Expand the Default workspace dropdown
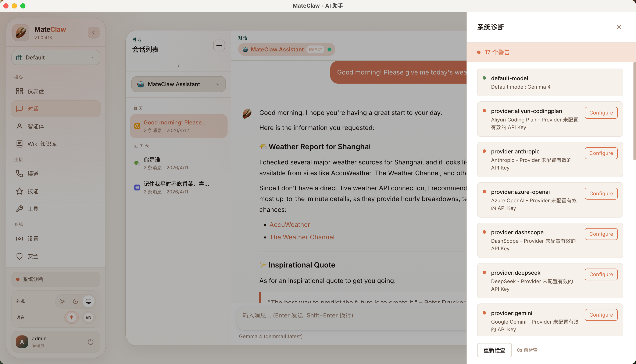Image resolution: width=636 pixels, height=364 pixels. coord(56,58)
